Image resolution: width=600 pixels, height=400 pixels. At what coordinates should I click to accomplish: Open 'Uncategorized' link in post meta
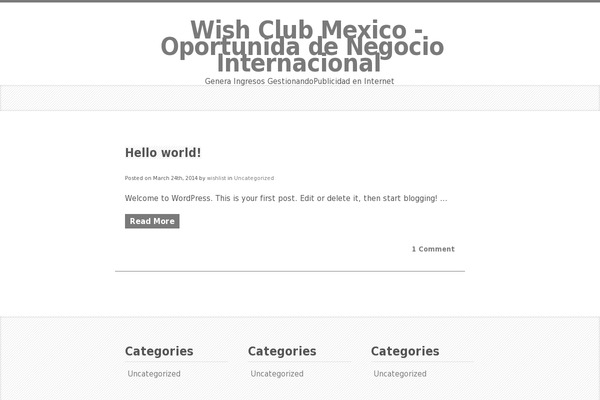[x=254, y=178]
